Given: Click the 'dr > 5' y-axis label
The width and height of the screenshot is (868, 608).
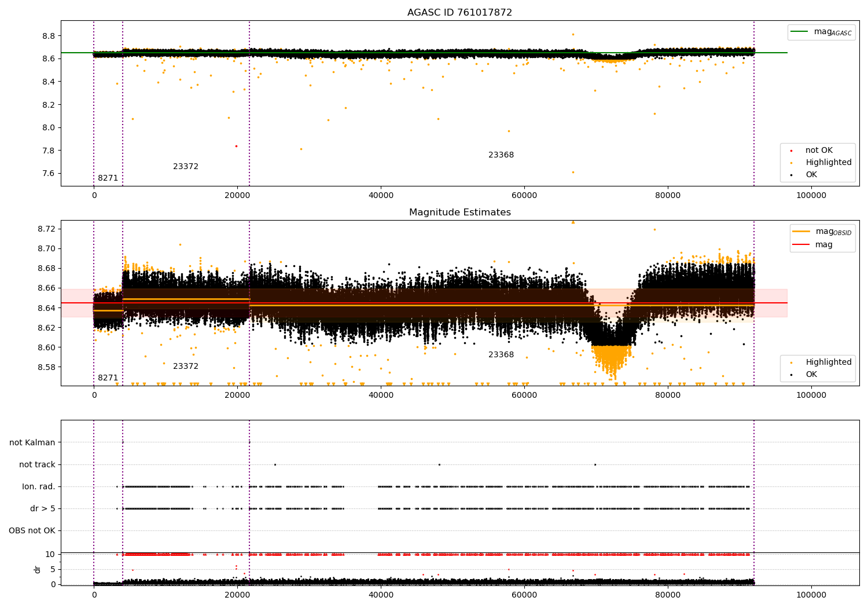Looking at the screenshot, I should click(43, 508).
